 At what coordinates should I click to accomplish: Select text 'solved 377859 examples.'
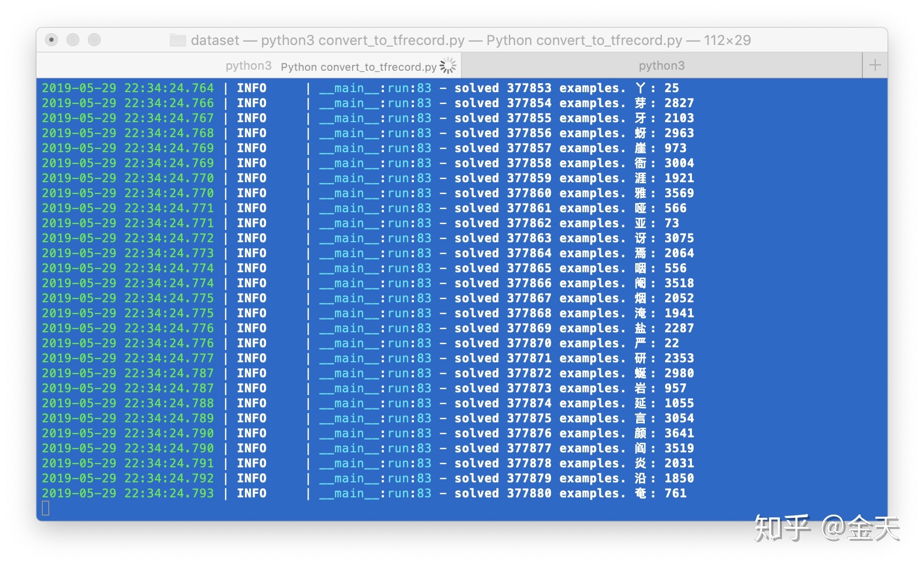[540, 178]
